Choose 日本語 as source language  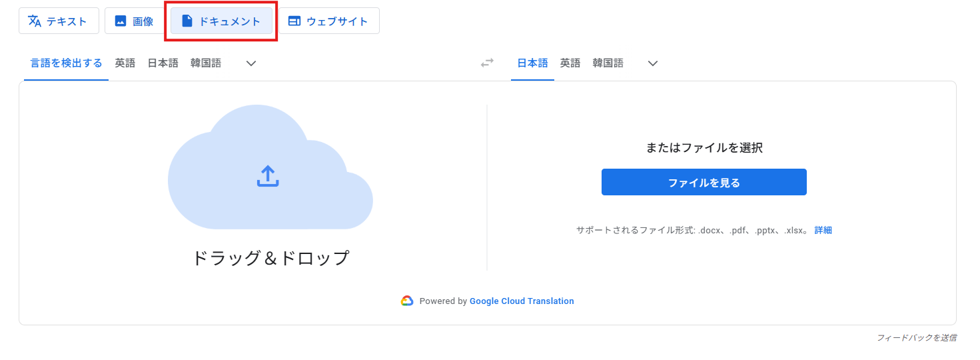(163, 63)
